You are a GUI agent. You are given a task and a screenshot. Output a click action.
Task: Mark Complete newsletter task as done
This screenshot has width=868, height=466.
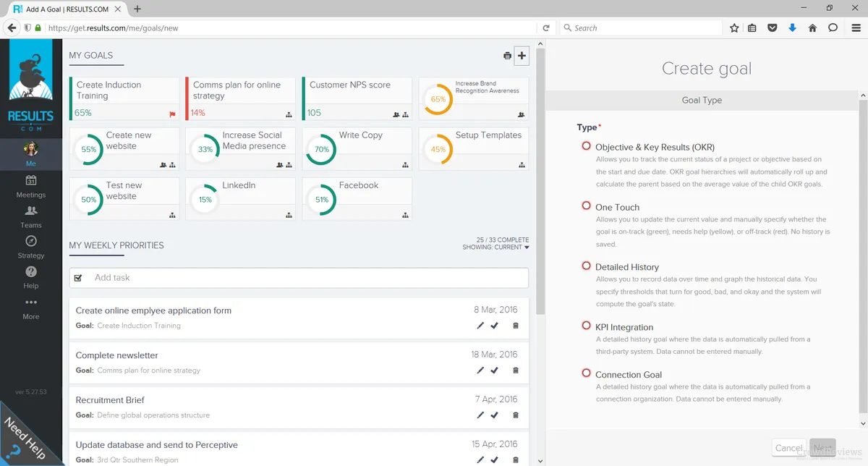494,370
